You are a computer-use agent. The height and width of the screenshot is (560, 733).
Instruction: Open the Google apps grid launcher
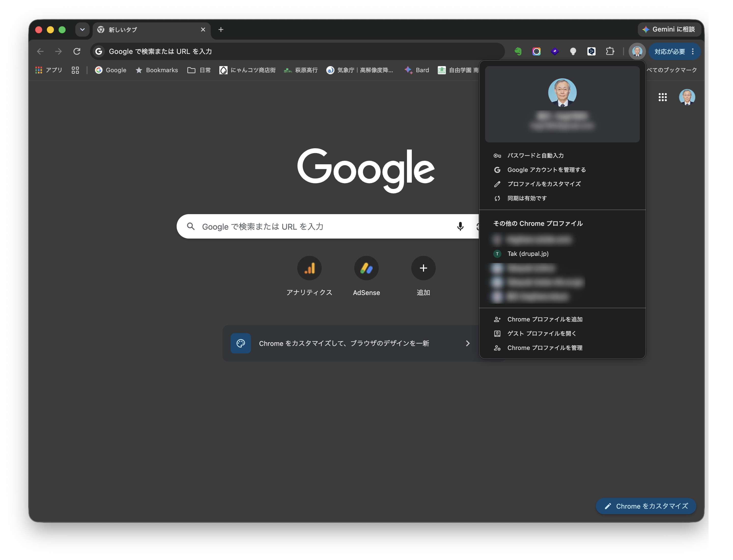coord(662,97)
